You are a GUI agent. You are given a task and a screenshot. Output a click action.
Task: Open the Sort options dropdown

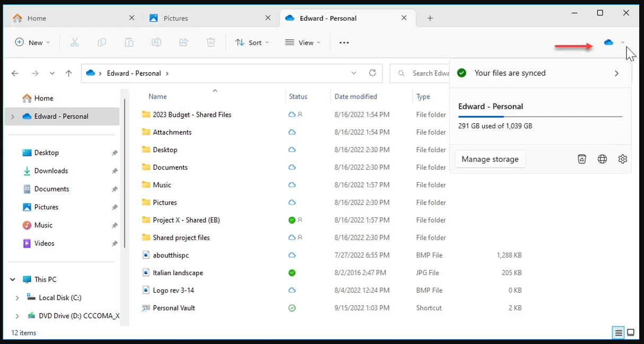tap(252, 42)
